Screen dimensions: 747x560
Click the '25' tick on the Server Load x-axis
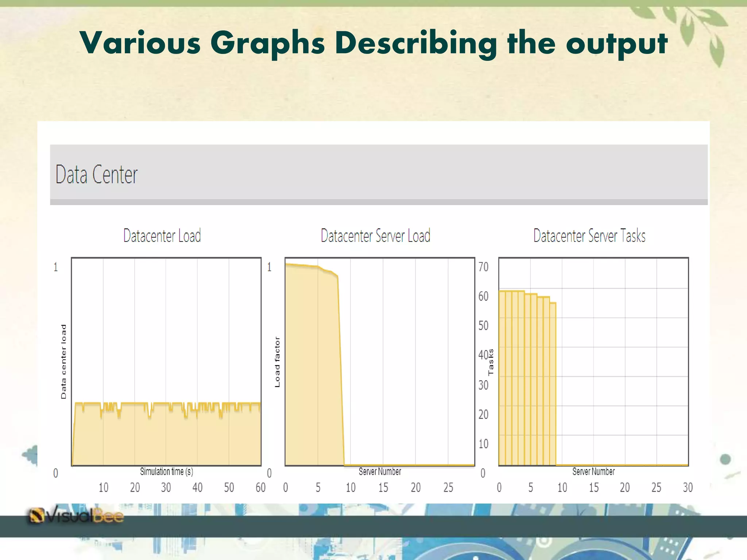coord(448,487)
